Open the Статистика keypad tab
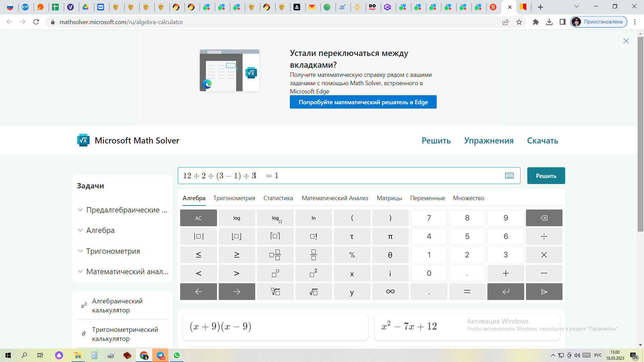The width and height of the screenshot is (644, 362). [278, 198]
